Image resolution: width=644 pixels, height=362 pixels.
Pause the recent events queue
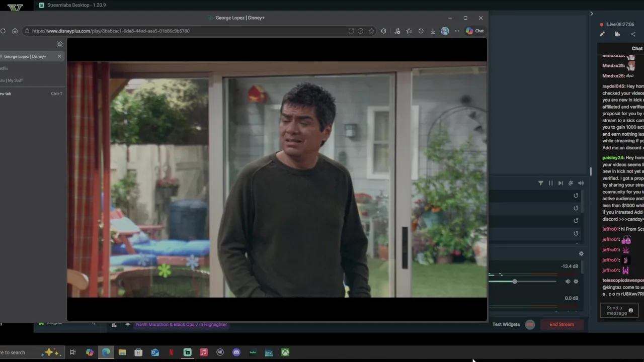point(550,183)
